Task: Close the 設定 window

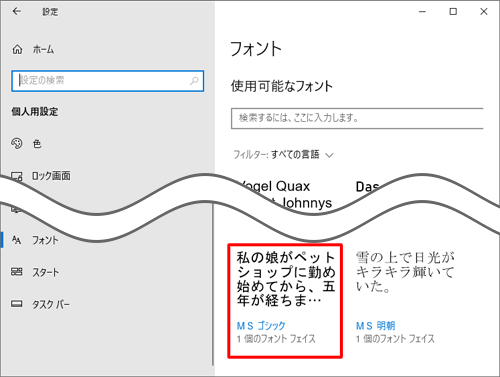Action: click(x=484, y=12)
